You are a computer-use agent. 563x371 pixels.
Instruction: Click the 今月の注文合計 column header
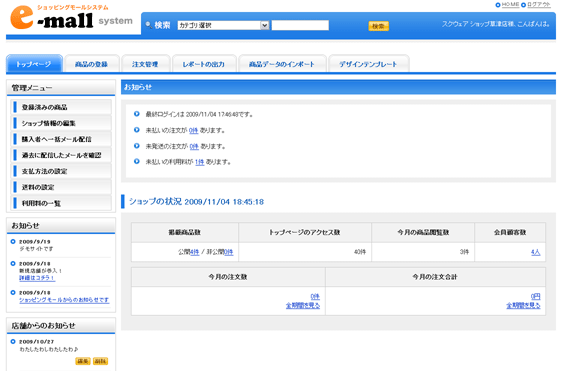click(x=435, y=277)
